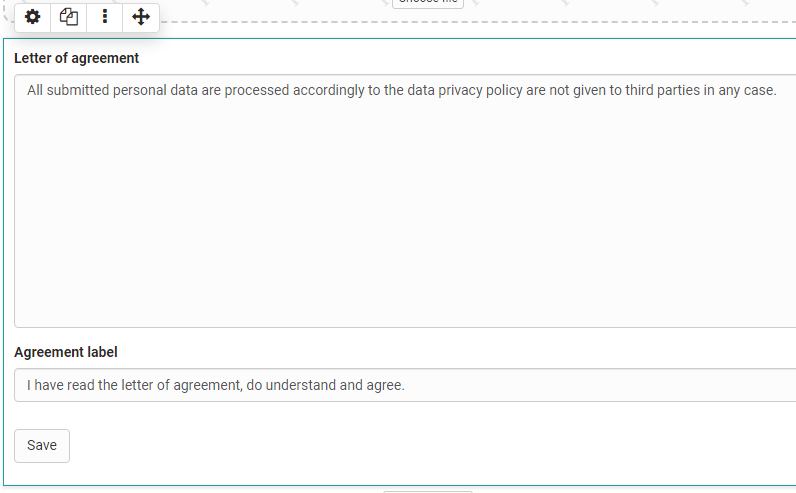This screenshot has width=796, height=493.
Task: Click the partially hidden button below the form
Action: pos(427,491)
